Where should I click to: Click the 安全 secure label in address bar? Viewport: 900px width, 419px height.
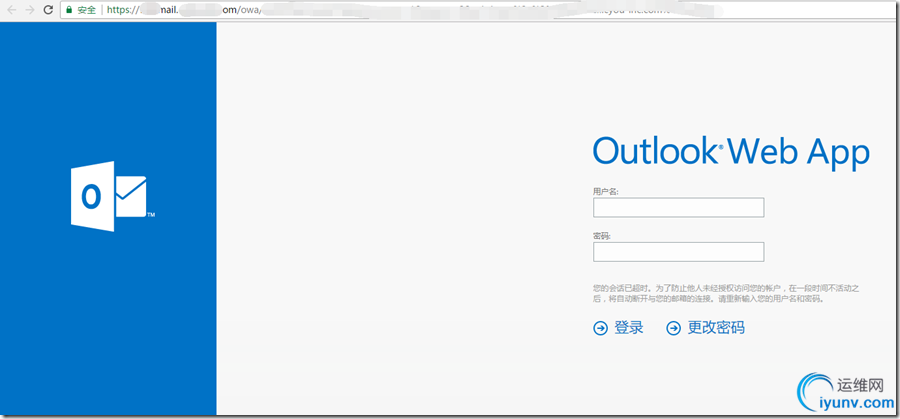(87, 10)
